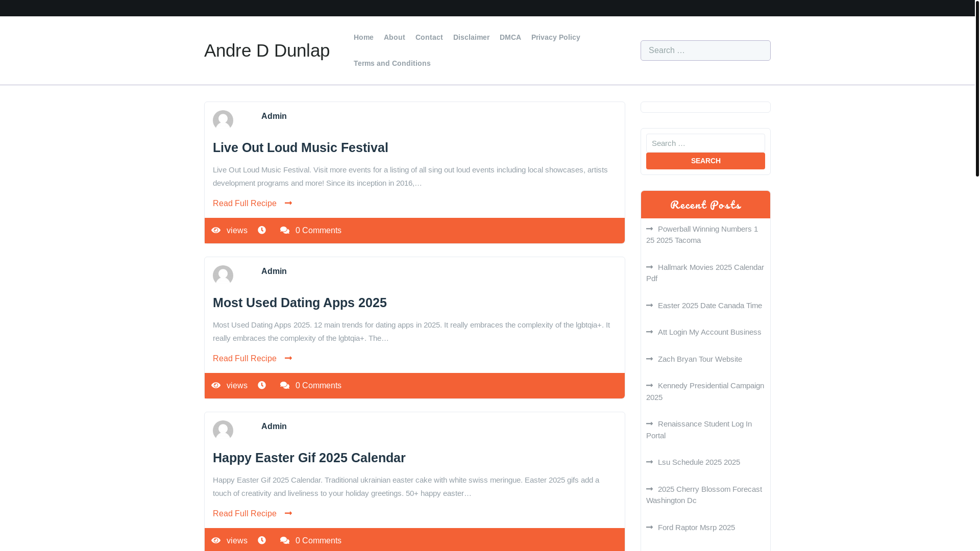This screenshot has height=551, width=980.
Task: Click arrow icon beside Read Full Recipe for Happy Easter
Action: [288, 513]
